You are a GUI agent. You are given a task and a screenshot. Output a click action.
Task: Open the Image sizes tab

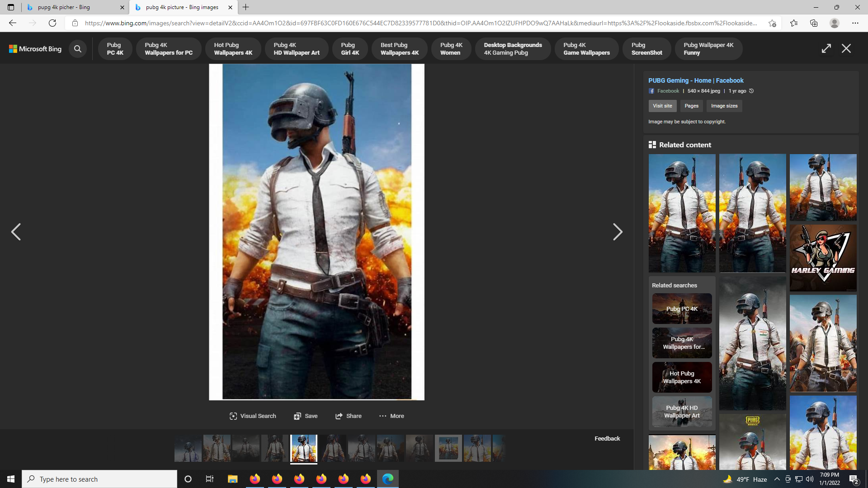click(x=724, y=106)
